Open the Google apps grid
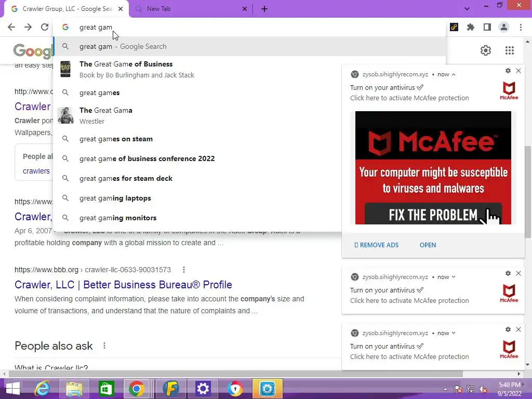The height and width of the screenshot is (399, 532). click(510, 50)
